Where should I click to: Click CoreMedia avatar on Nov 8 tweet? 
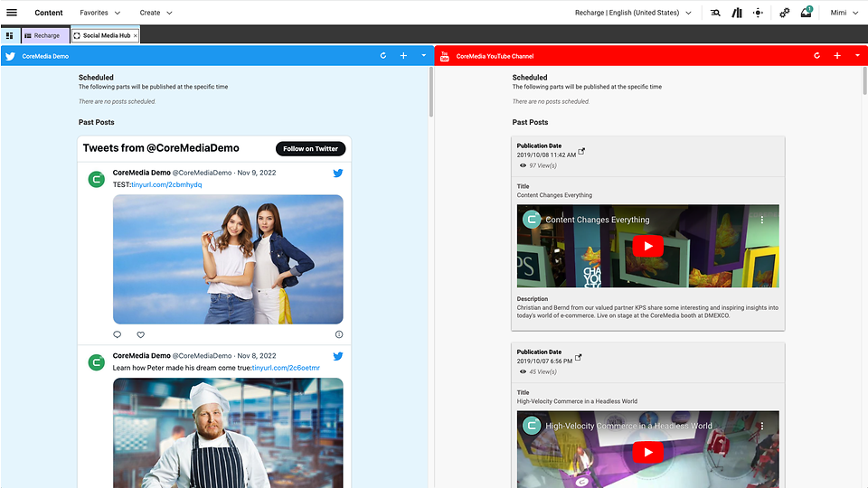click(x=97, y=362)
